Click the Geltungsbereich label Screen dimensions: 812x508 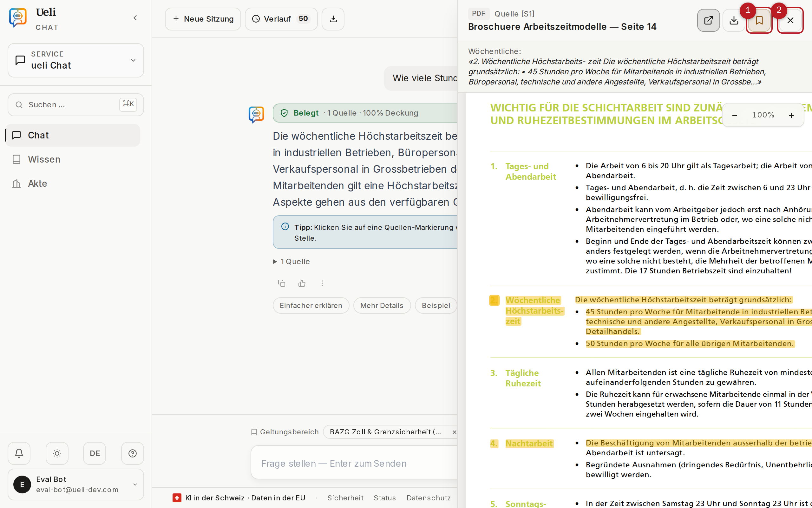pos(285,432)
